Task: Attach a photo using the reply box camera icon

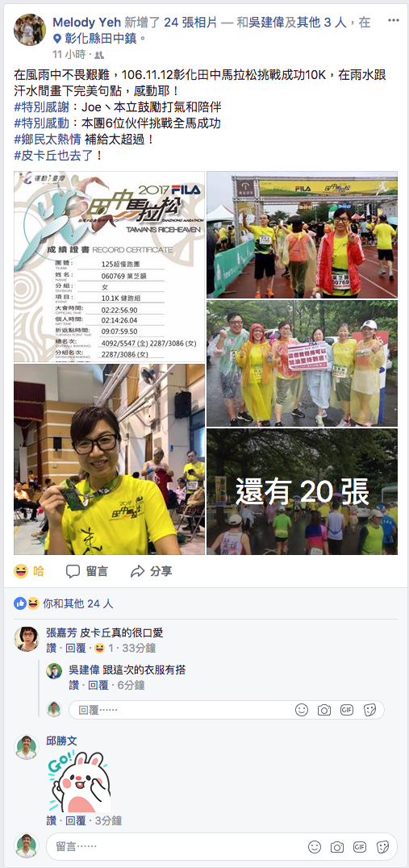Action: [323, 710]
